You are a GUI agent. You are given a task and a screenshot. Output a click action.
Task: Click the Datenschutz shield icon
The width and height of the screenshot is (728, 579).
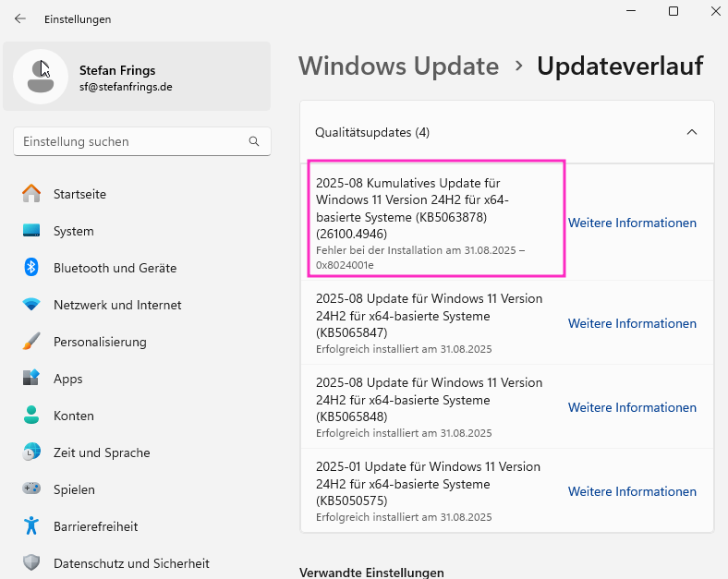pos(31,562)
